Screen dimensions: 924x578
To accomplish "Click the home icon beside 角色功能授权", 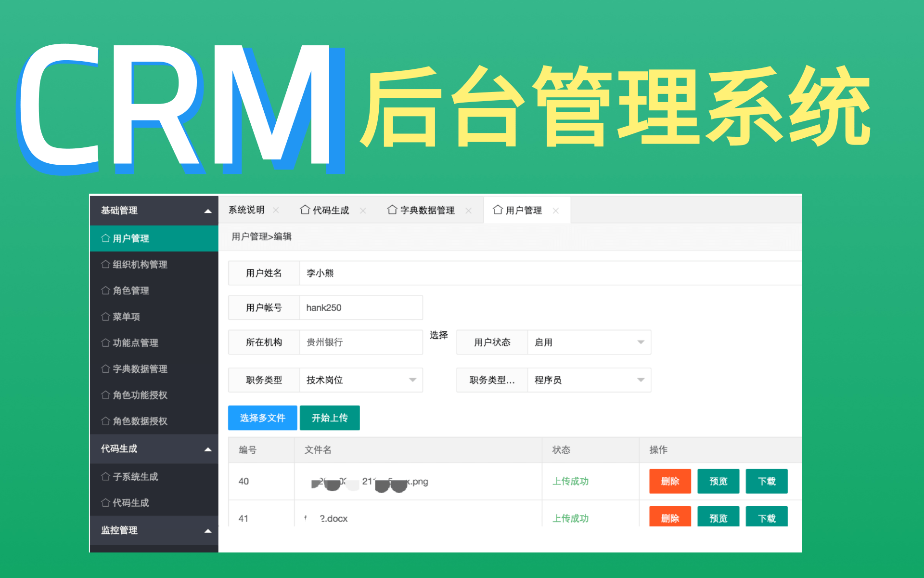I will (x=105, y=394).
